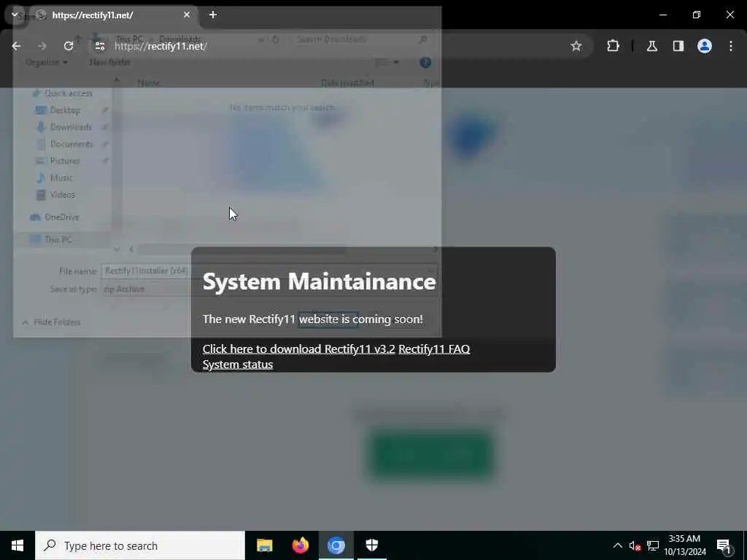Screen dimensions: 747x560
Task: Open the Chrome profile avatar
Action: pos(705,46)
